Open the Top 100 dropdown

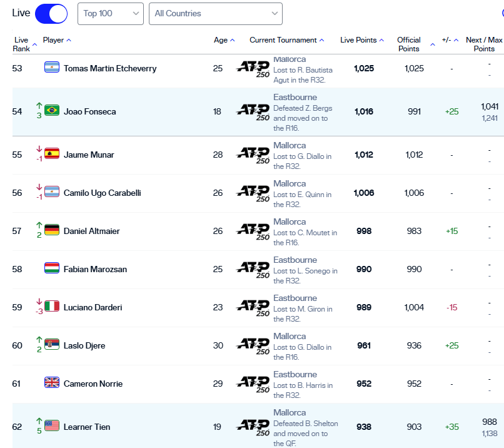click(x=111, y=13)
